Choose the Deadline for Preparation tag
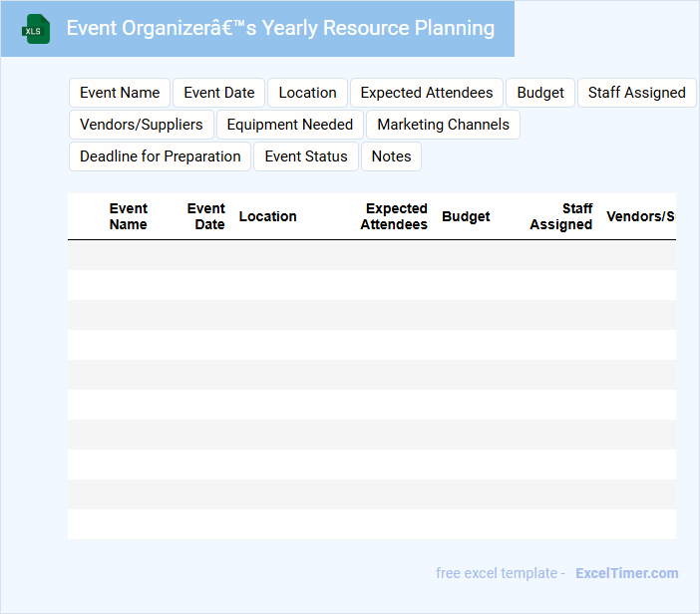The width and height of the screenshot is (700, 614). (160, 156)
